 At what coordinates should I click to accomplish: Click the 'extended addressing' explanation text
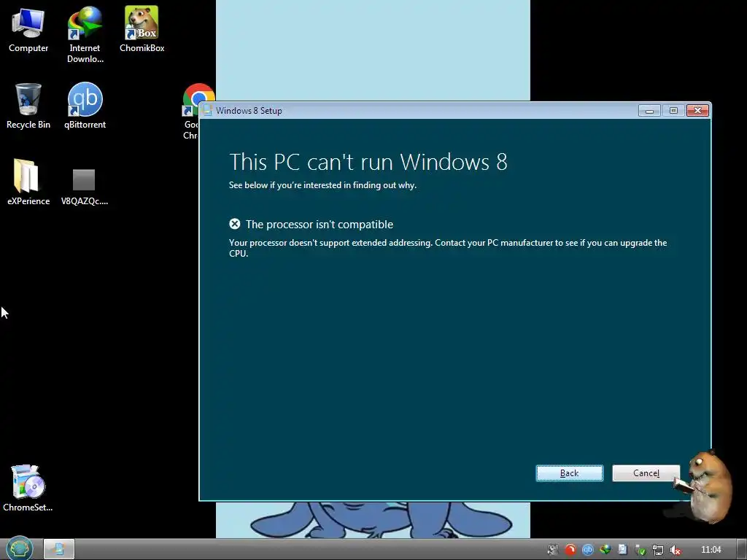(448, 248)
